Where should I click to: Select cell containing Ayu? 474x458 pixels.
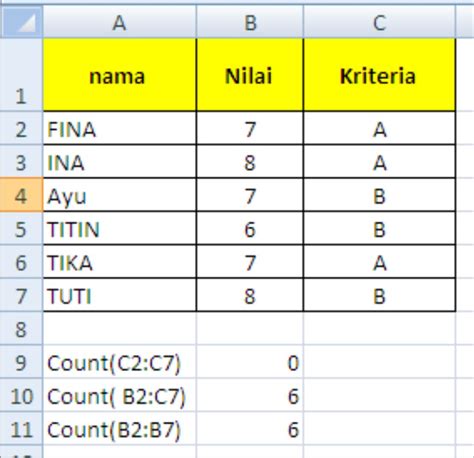pos(119,195)
